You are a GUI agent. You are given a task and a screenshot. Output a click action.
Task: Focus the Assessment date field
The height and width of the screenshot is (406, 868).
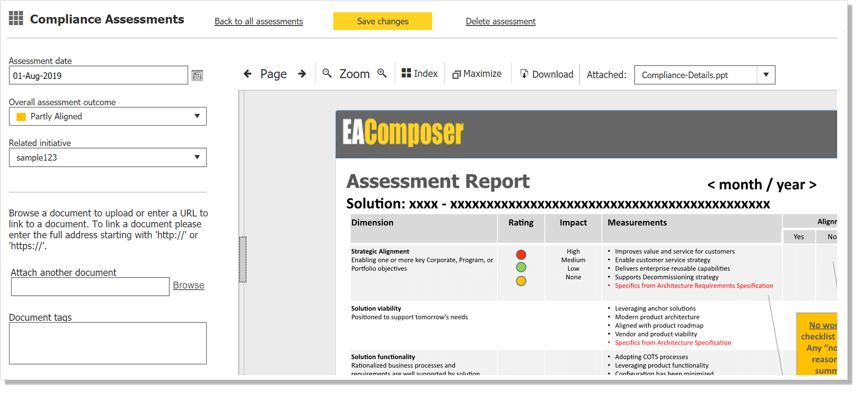pyautogui.click(x=99, y=76)
